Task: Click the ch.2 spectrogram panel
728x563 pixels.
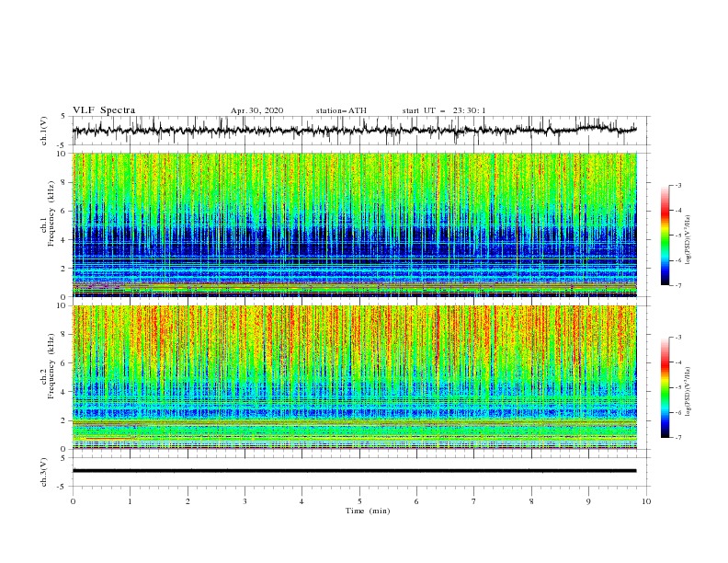Action: 355,377
